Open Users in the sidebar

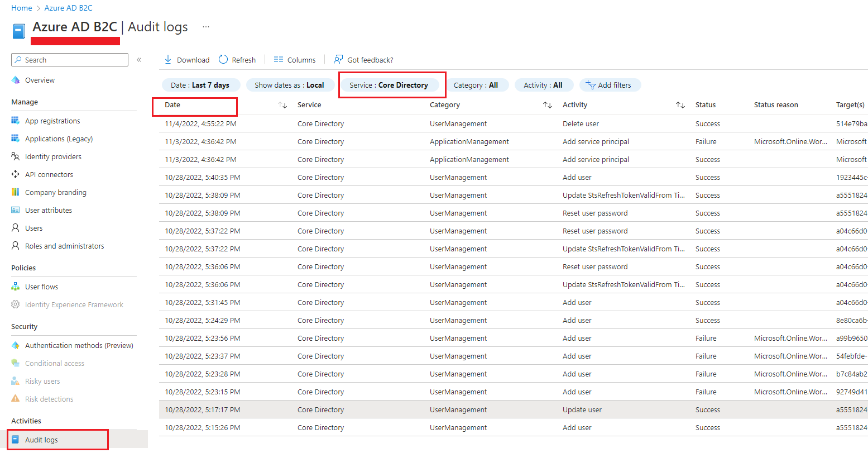pos(33,228)
